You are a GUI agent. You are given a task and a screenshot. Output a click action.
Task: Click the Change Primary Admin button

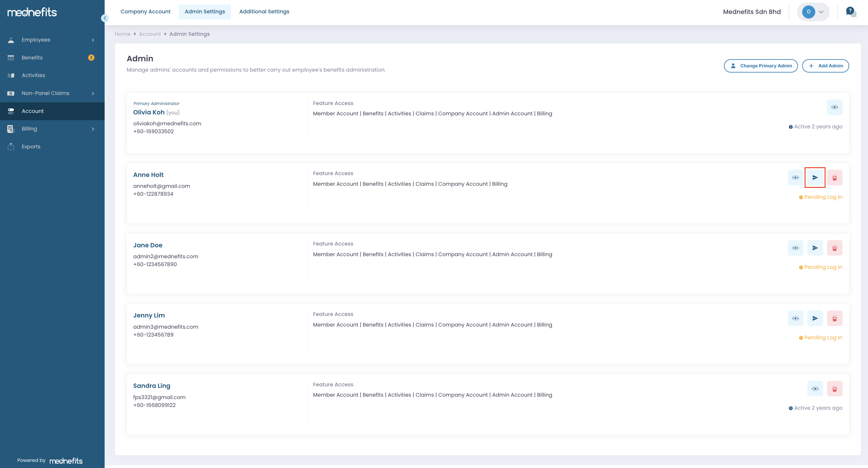pos(761,66)
